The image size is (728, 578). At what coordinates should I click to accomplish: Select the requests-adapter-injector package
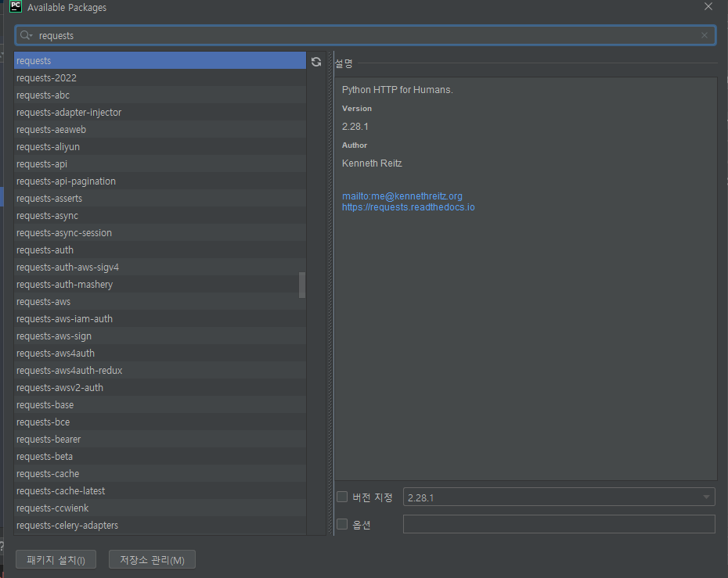[160, 113]
